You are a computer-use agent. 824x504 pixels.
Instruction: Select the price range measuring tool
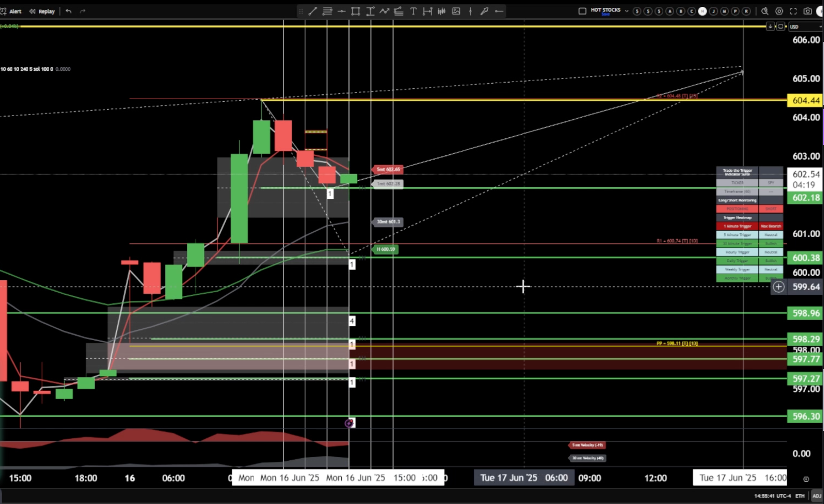point(370,11)
